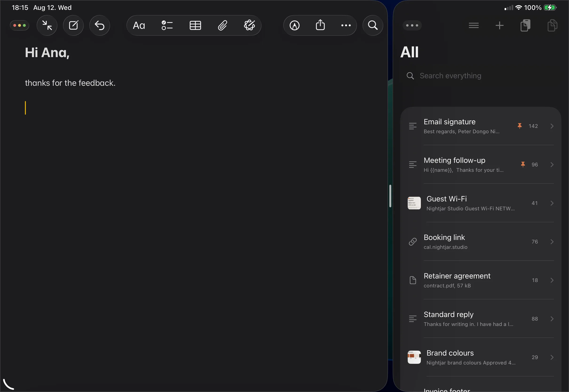Insert a checklist in the note

[x=167, y=25]
